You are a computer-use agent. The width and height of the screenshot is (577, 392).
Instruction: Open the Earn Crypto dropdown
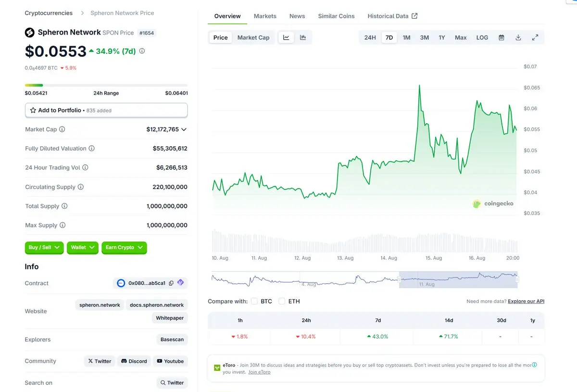click(x=124, y=248)
